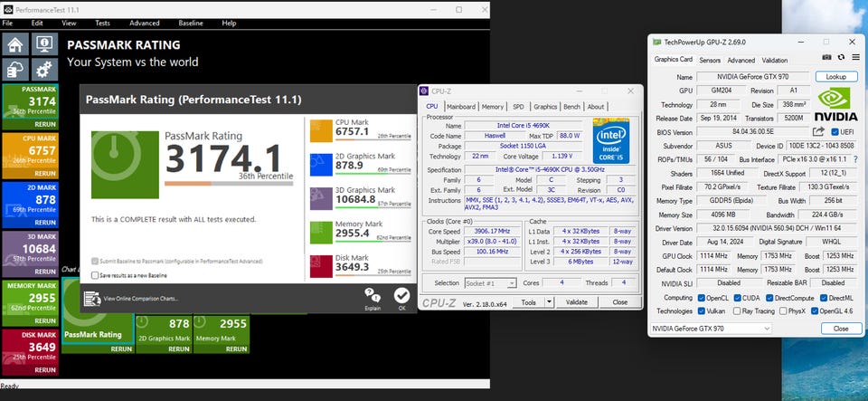Click the blue 2D Graphics Mark icon
Screen dimensions: 868x401
click(x=321, y=165)
